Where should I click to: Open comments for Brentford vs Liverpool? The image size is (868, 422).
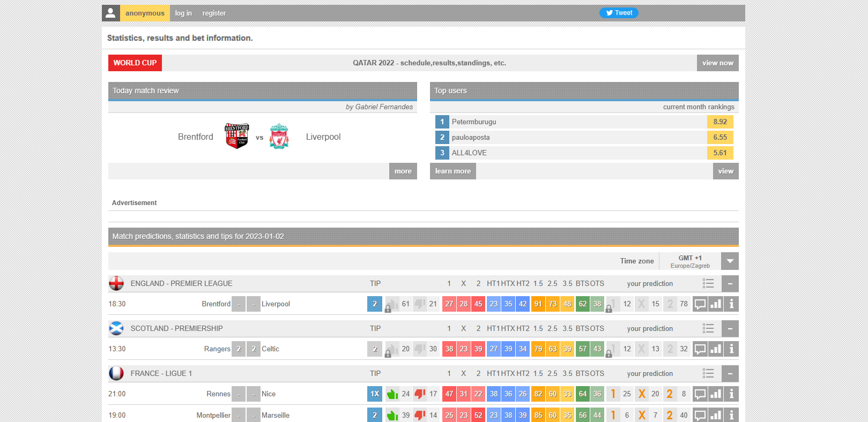coord(700,304)
